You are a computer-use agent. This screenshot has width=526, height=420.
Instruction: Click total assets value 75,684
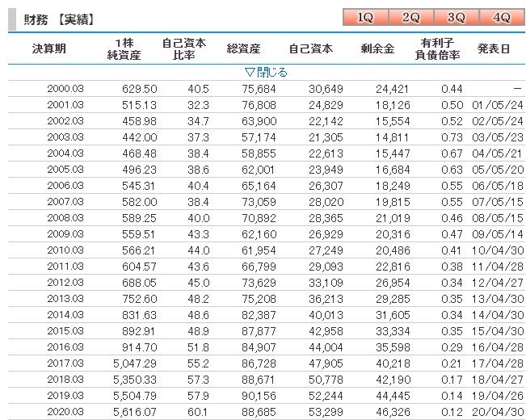(x=259, y=89)
